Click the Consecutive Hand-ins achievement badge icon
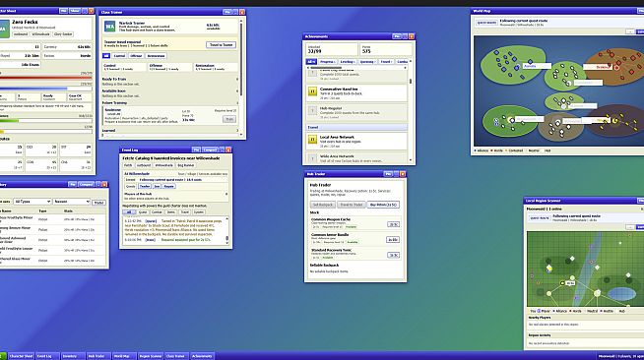The height and width of the screenshot is (360, 644). click(312, 92)
